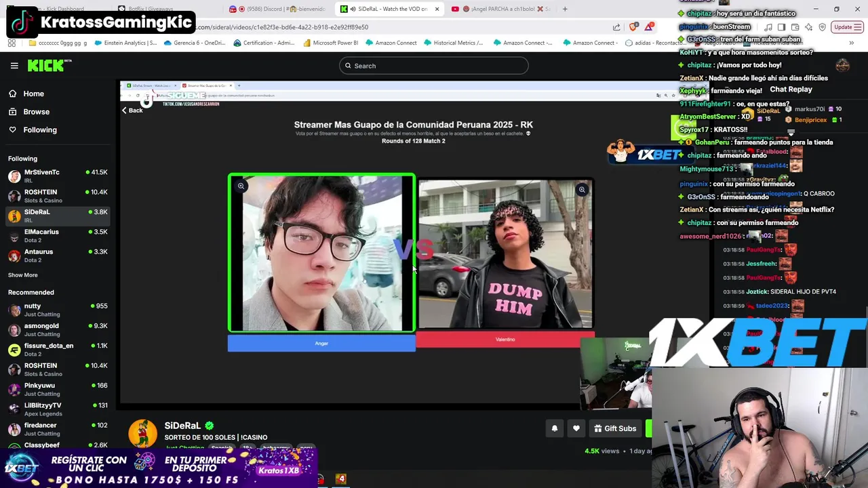Click the Back button in the video
The image size is (868, 488).
click(132, 110)
